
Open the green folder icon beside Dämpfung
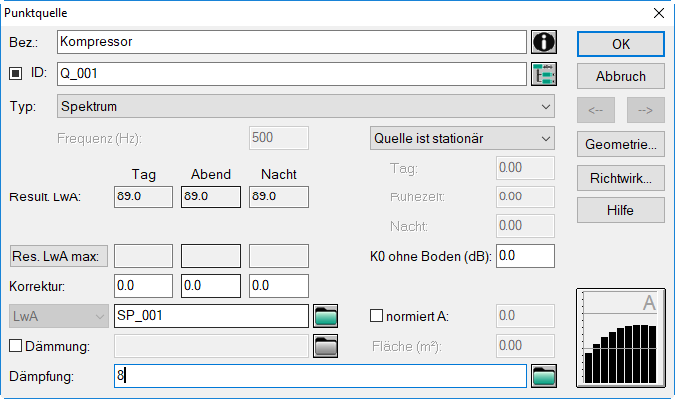click(x=544, y=376)
